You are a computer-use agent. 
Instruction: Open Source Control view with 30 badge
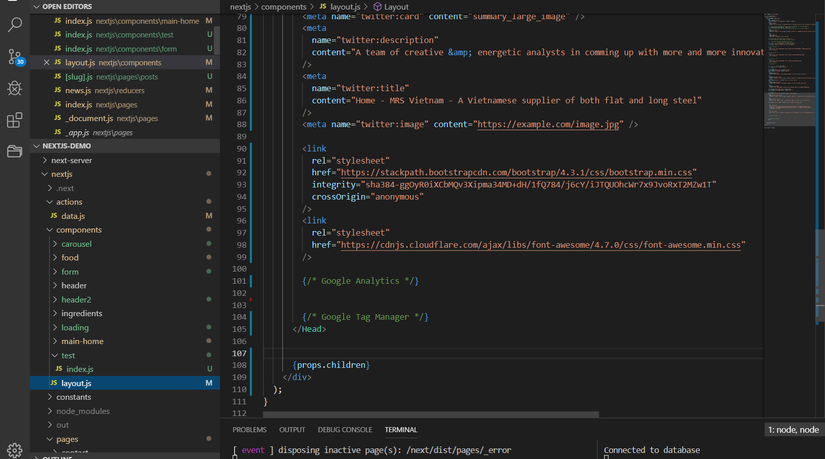(x=15, y=57)
